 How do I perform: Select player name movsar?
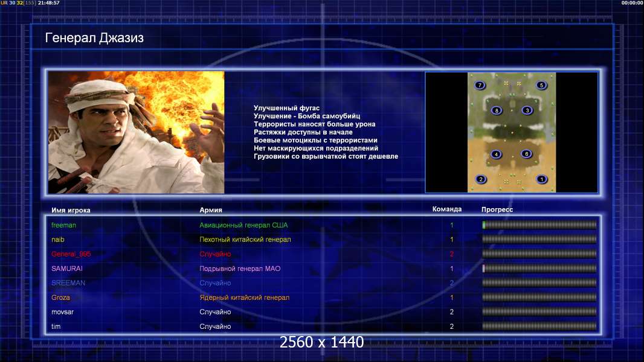[x=62, y=312]
